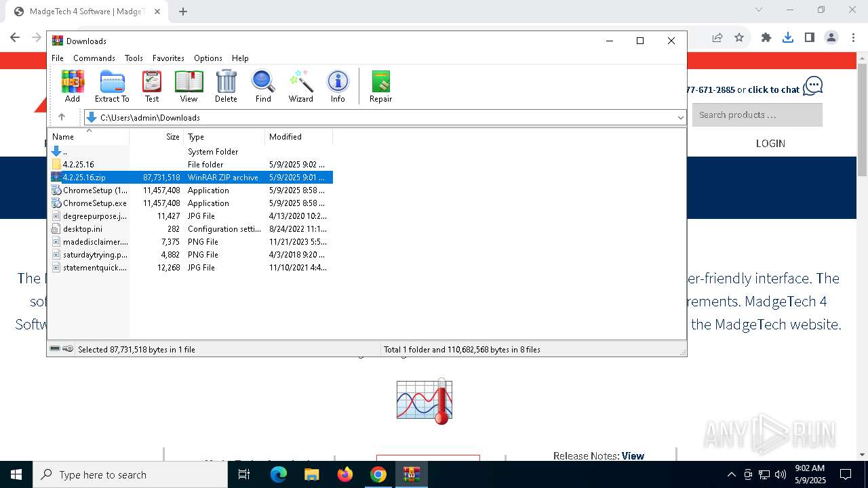
Task: Open a new Chrome tab
Action: click(183, 11)
